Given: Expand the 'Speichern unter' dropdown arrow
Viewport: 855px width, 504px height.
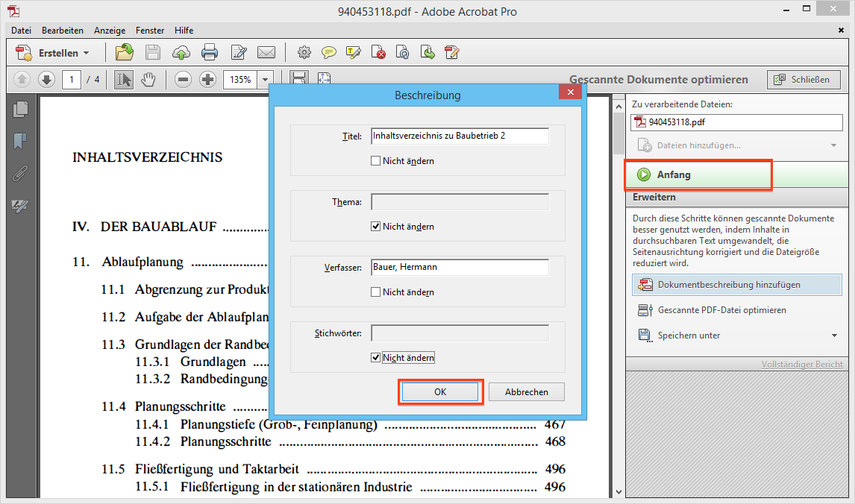Looking at the screenshot, I should point(834,336).
